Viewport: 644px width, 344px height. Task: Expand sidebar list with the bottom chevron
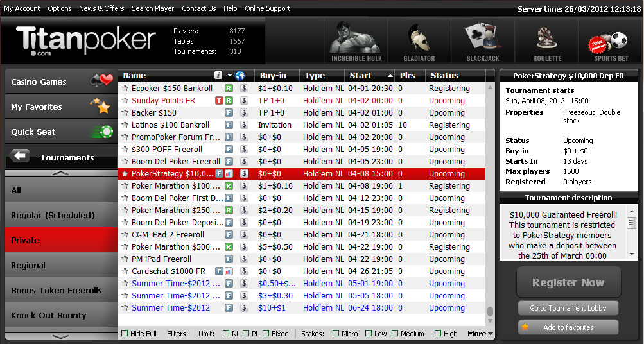tap(61, 336)
